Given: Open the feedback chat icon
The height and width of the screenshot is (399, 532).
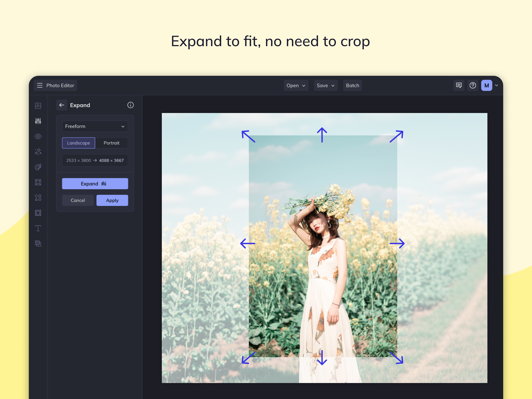Looking at the screenshot, I should pyautogui.click(x=459, y=86).
